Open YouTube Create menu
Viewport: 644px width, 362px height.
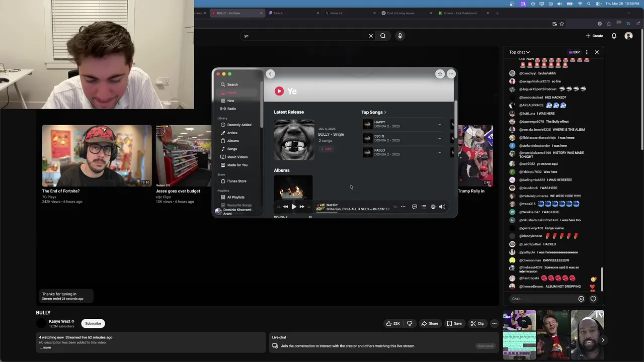(594, 36)
